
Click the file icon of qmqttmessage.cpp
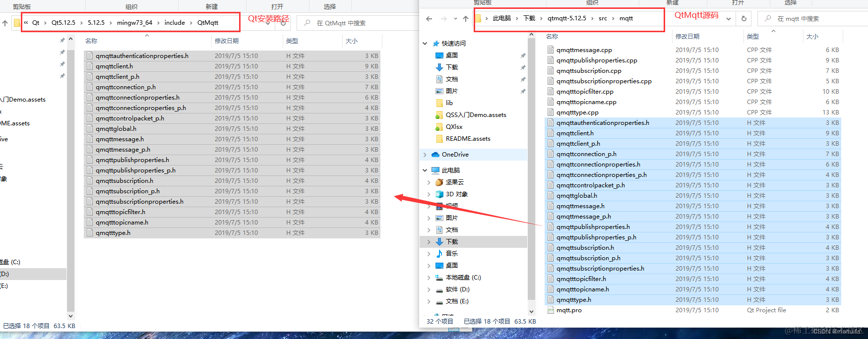tap(551, 50)
